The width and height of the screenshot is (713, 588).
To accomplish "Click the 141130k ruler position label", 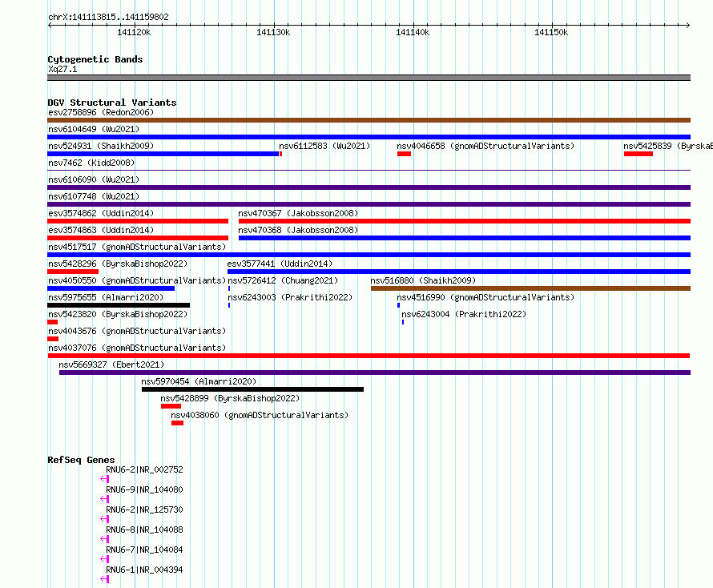I will coord(273,32).
